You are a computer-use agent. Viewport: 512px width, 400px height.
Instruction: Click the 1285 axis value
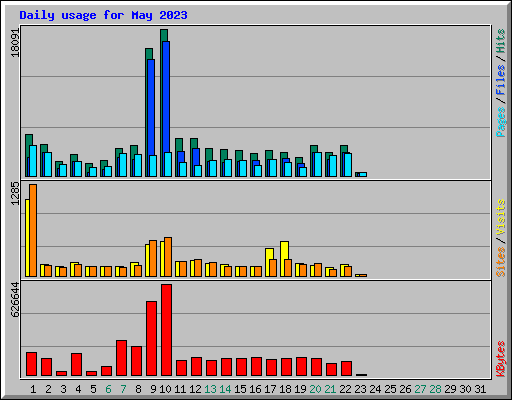[x=15, y=193]
